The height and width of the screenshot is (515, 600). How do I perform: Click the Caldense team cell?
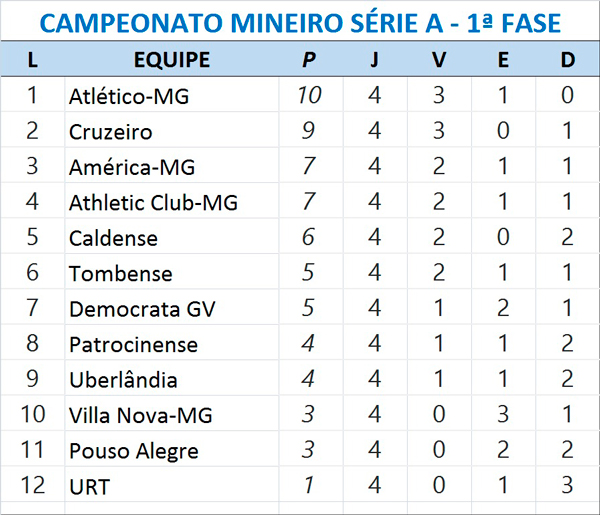(x=113, y=238)
